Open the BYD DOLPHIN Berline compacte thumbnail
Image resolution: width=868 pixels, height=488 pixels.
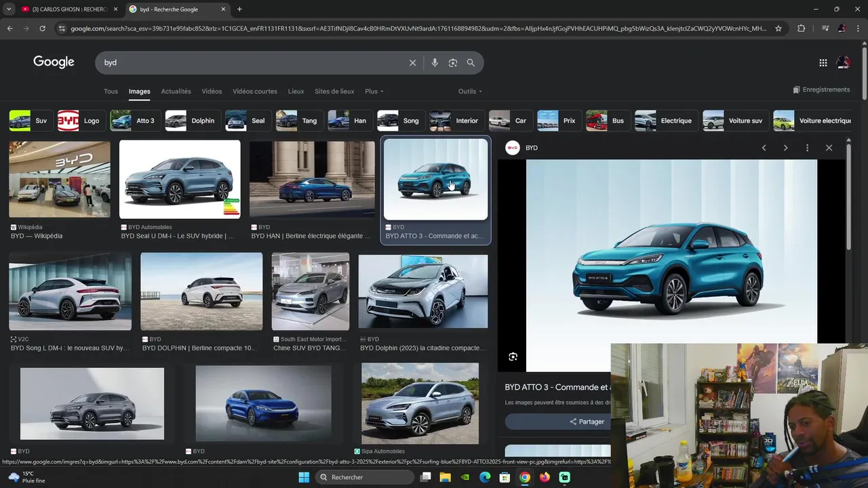click(201, 291)
